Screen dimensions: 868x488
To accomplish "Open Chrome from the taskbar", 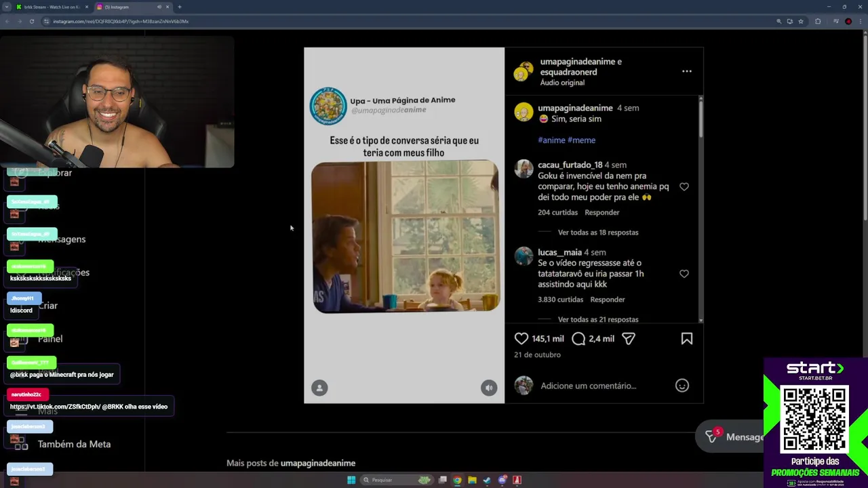I will [x=457, y=480].
